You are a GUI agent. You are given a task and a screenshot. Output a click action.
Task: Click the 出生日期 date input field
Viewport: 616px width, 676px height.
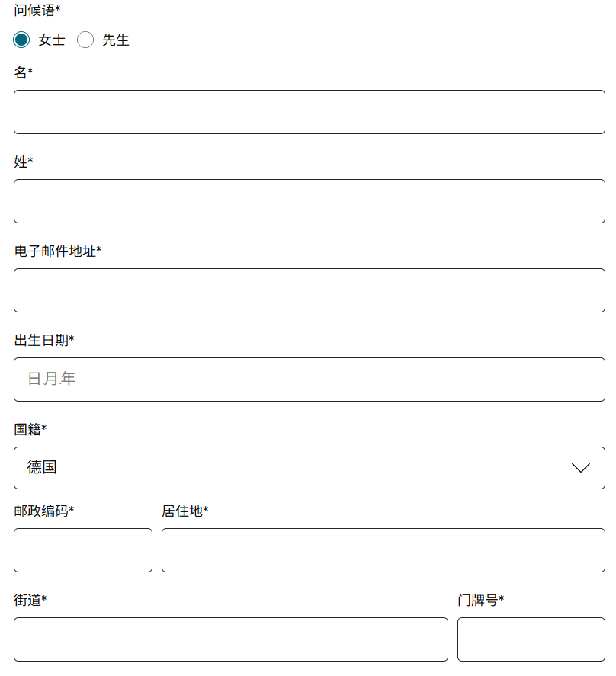pos(309,380)
